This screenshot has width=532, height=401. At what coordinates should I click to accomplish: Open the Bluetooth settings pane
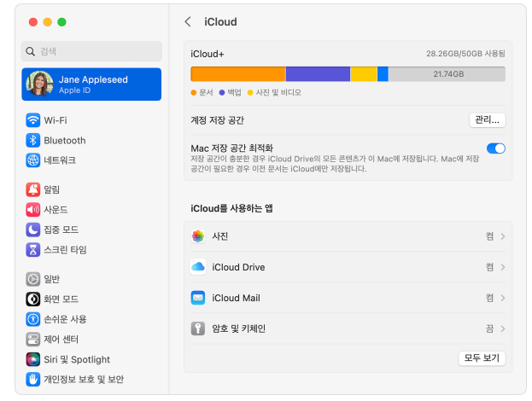click(91, 140)
